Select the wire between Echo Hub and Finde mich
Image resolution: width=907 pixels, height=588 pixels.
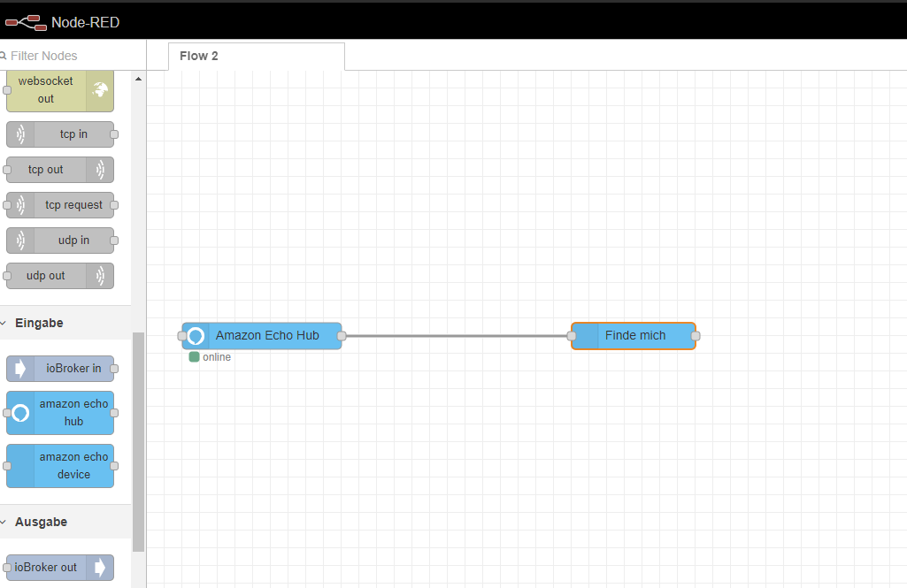click(457, 336)
